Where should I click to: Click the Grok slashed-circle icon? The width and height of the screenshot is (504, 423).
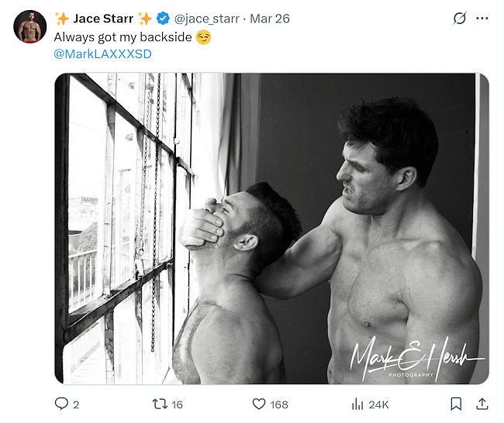[x=459, y=19]
